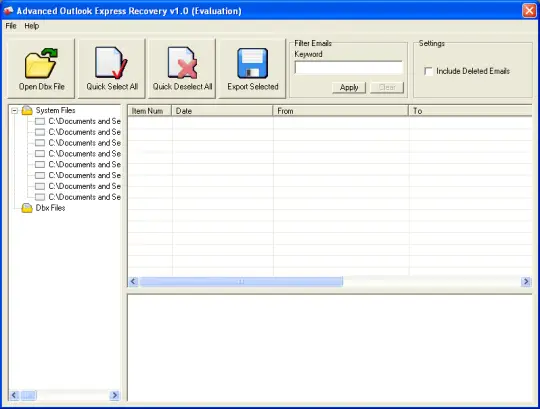Click the Apply filter button
Viewport: 540px width, 409px height.
click(x=349, y=87)
